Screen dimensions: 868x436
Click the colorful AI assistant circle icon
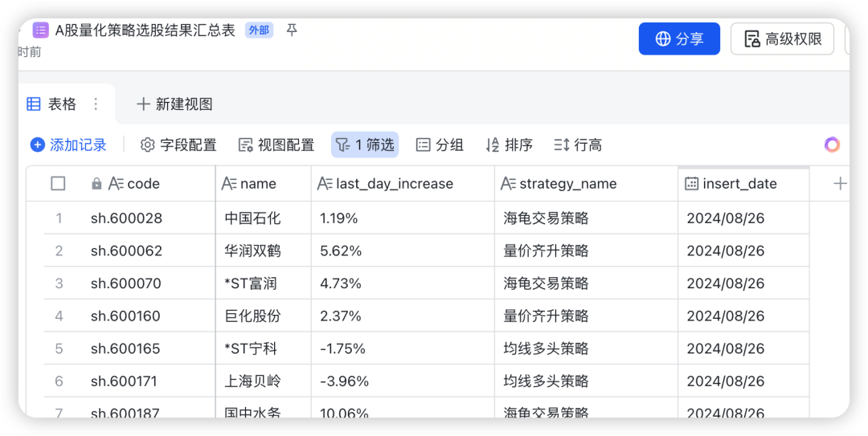(x=832, y=145)
